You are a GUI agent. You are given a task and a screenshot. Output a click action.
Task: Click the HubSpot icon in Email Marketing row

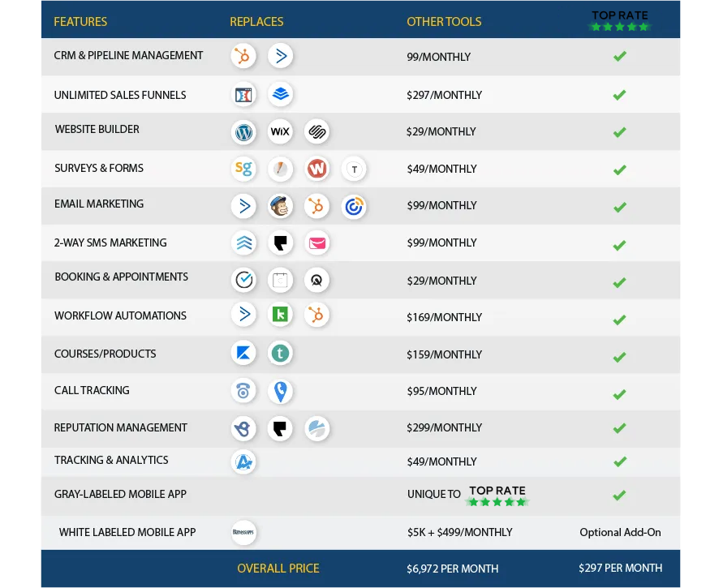coord(316,206)
